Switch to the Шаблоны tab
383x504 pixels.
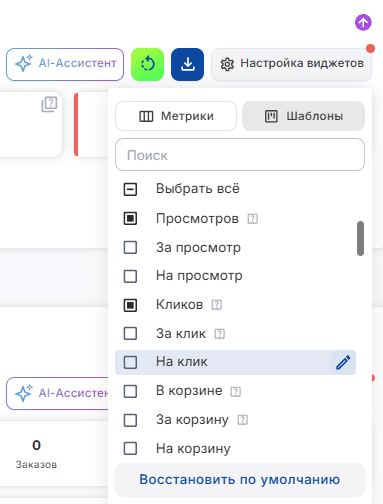[x=303, y=116]
